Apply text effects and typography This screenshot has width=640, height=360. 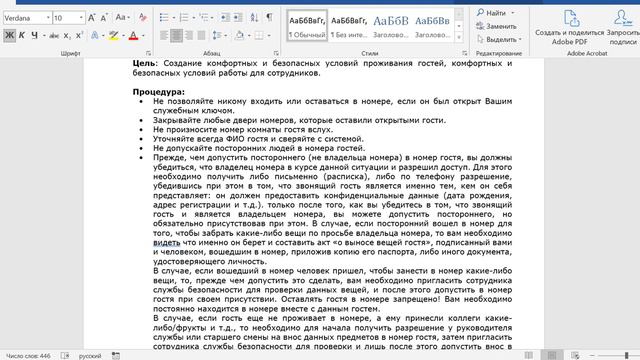click(x=96, y=36)
